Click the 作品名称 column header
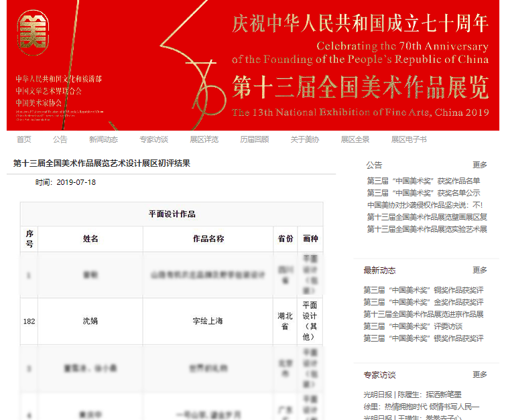506x420 pixels. tap(208, 238)
